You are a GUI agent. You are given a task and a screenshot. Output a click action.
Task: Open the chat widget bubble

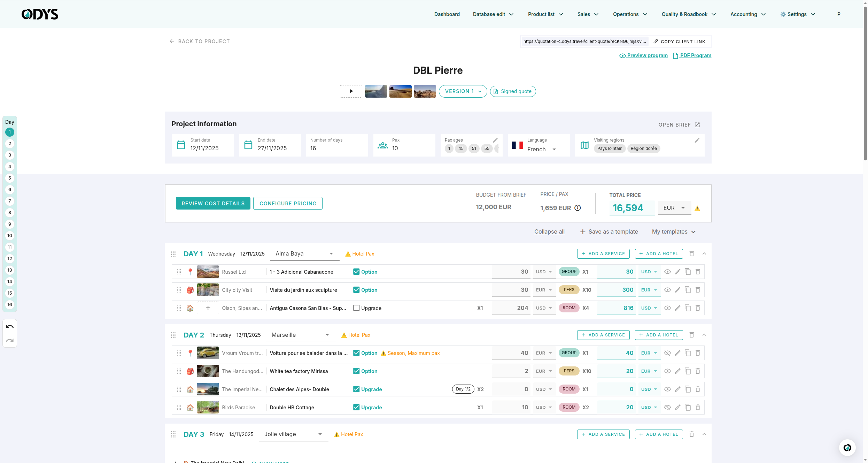click(x=847, y=447)
